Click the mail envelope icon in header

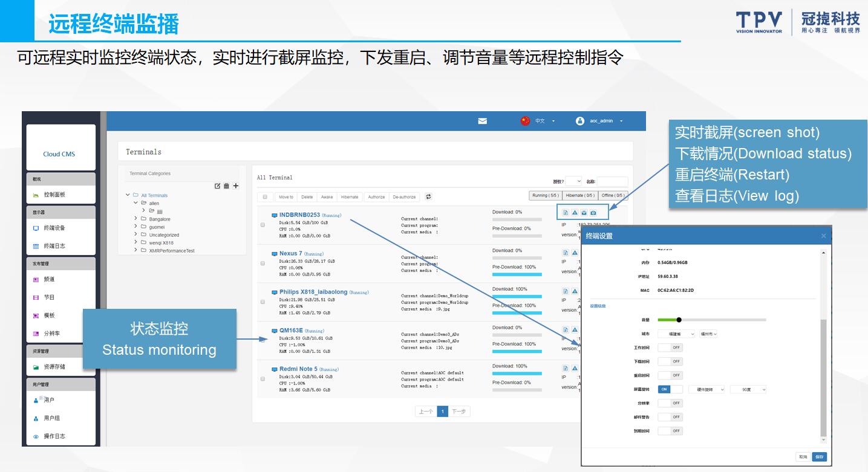point(482,121)
